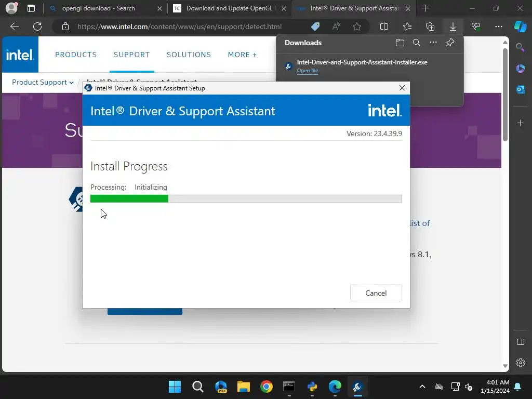
Task: Open SOLUTIONS menu on Intel site
Action: click(189, 55)
